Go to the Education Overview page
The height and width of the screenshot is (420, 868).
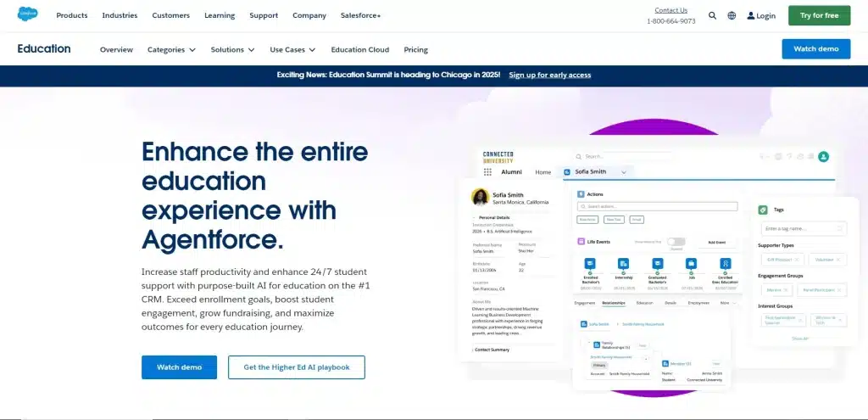tap(116, 50)
